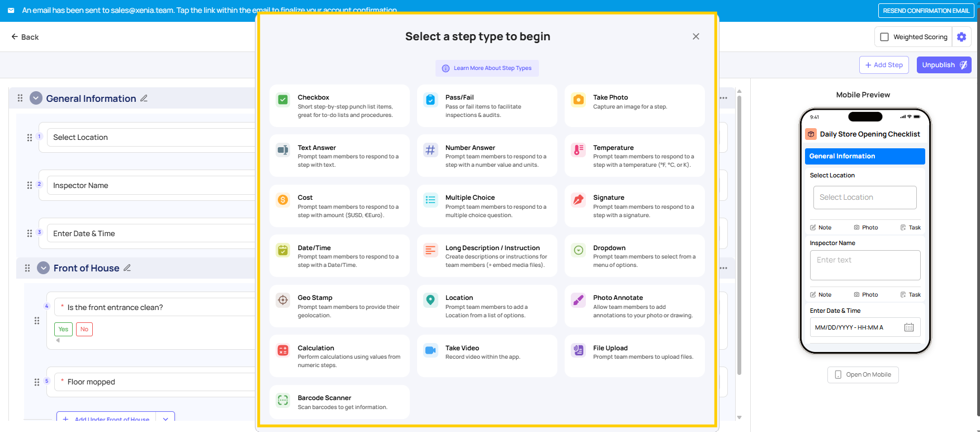Collapse the General Information section
This screenshot has height=432, width=980.
36,98
